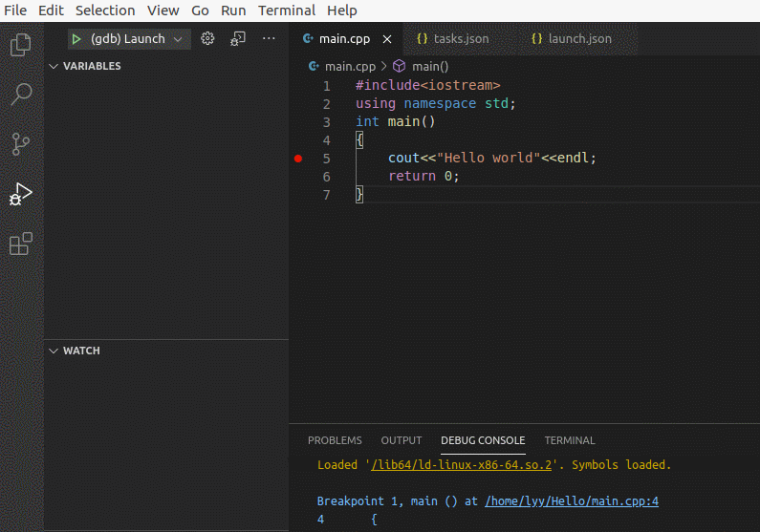760x532 pixels.
Task: Switch to the PROBLEMS panel tab
Action: [335, 440]
